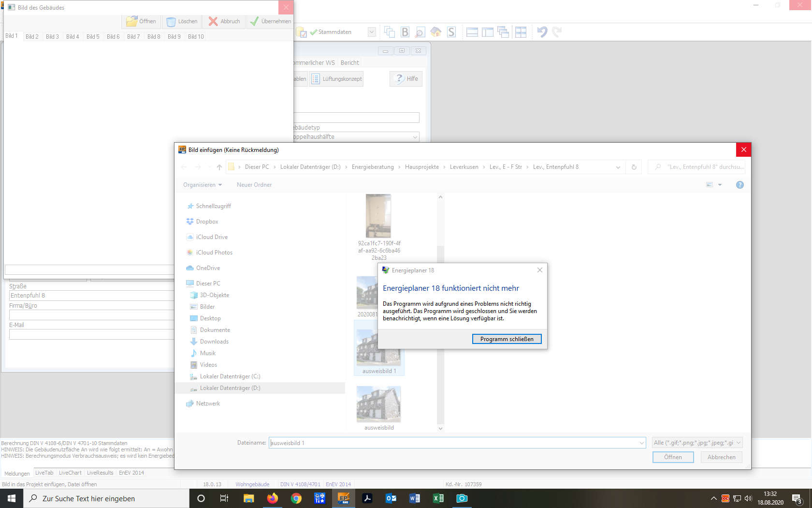
Task: Open the Hilfe help button
Action: point(406,79)
